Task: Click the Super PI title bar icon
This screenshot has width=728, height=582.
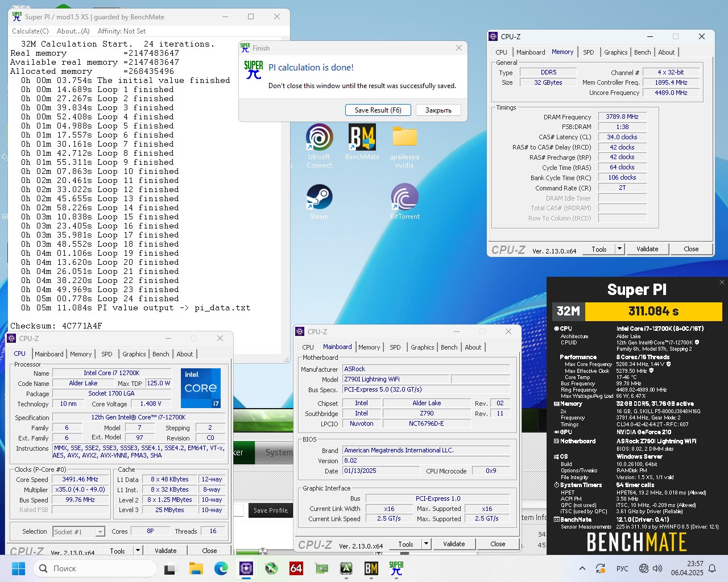Action: point(17,16)
